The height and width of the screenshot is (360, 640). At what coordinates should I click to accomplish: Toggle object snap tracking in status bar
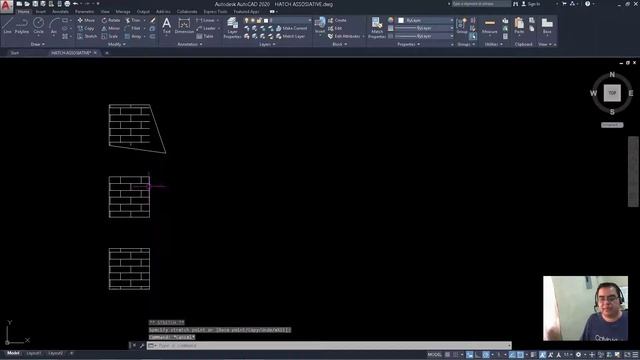[512, 355]
